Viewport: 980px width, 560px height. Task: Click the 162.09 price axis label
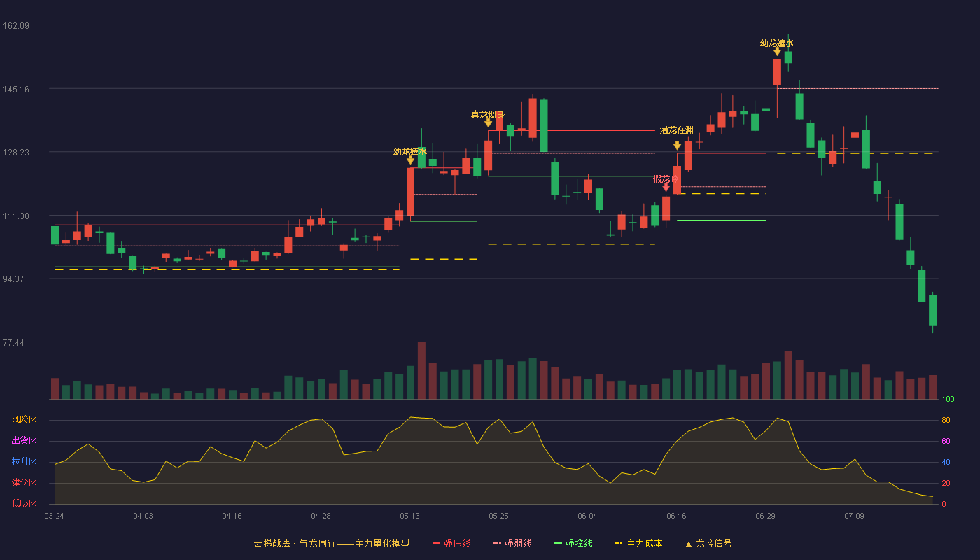click(x=16, y=26)
